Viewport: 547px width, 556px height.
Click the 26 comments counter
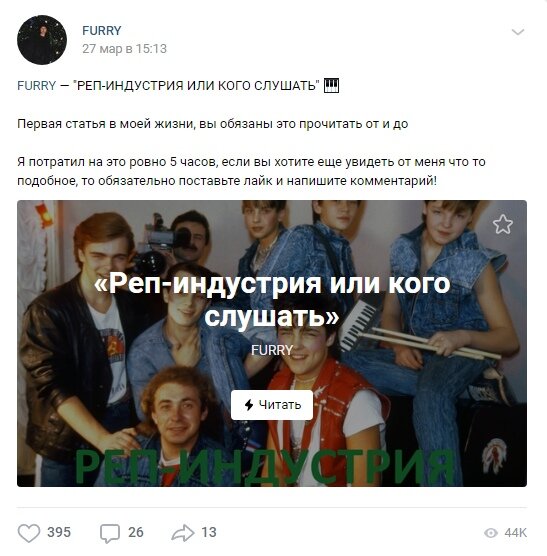136,532
